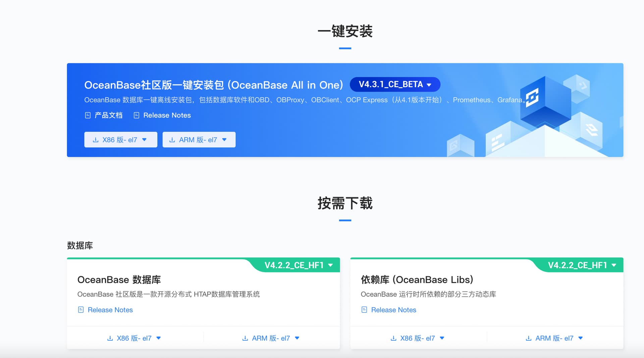Click the 产品文档 document icon
The height and width of the screenshot is (358, 644).
(88, 115)
